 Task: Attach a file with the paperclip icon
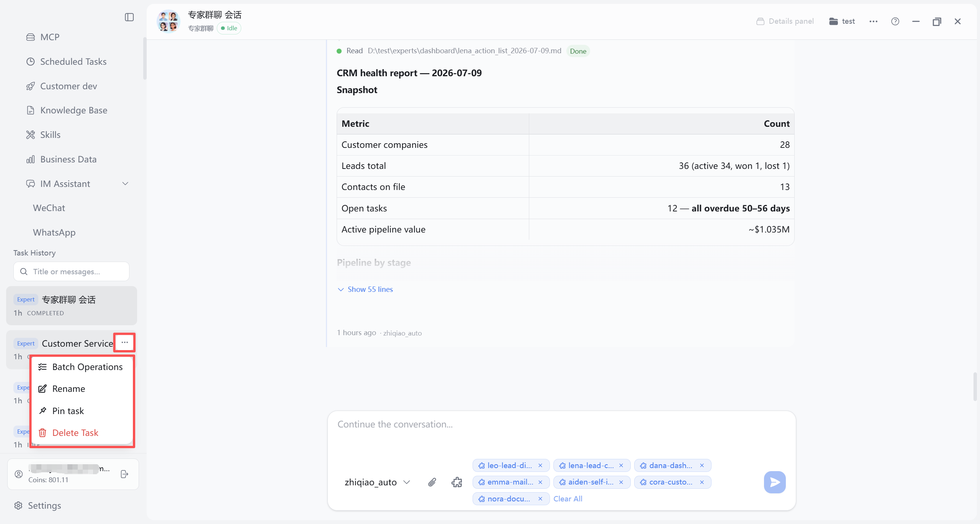click(432, 482)
